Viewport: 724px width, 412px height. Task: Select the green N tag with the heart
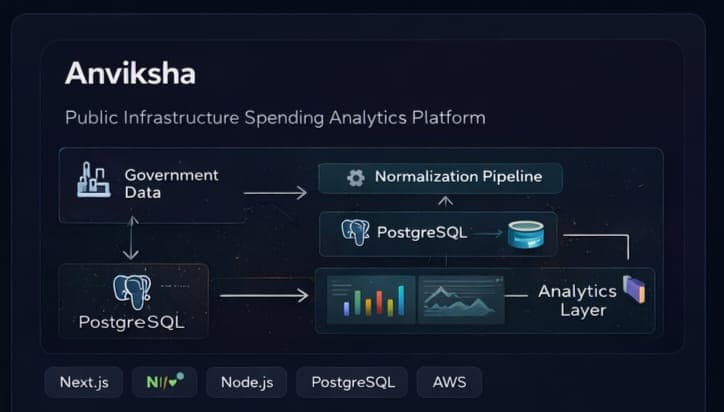(164, 382)
